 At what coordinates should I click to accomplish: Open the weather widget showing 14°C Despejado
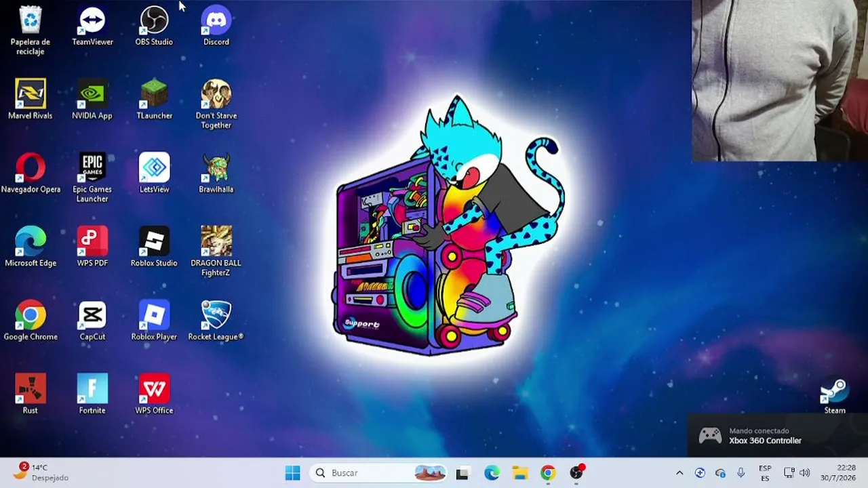(x=41, y=472)
